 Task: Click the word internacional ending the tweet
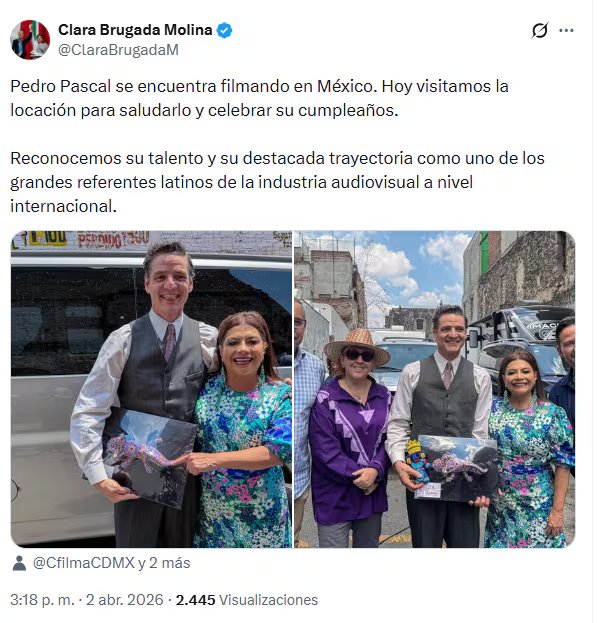click(63, 206)
